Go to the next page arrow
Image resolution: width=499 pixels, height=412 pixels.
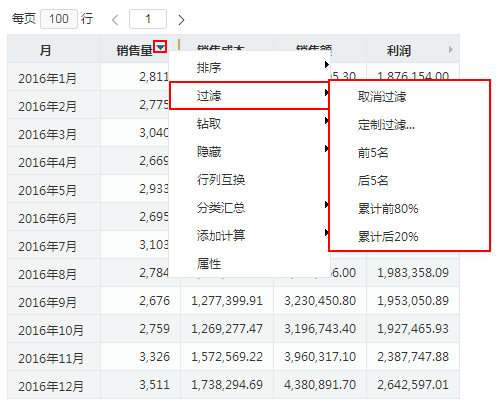(x=181, y=20)
